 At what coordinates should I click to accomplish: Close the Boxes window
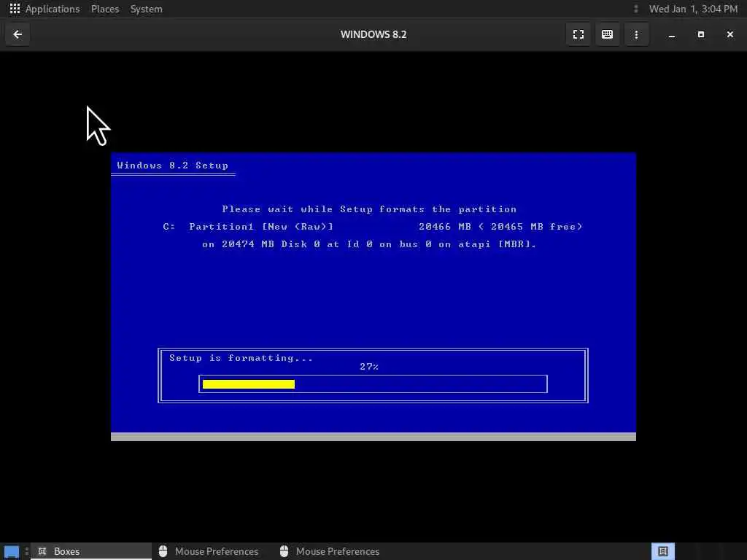pos(729,34)
